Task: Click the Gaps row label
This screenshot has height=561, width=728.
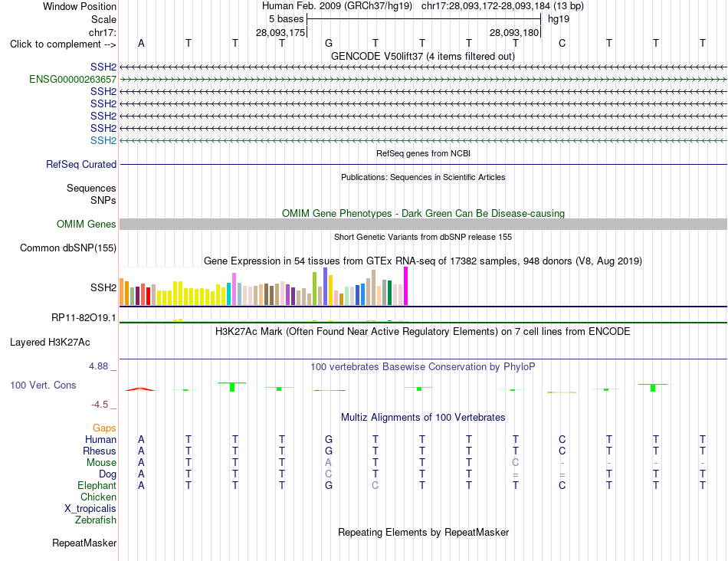Action: tap(104, 428)
